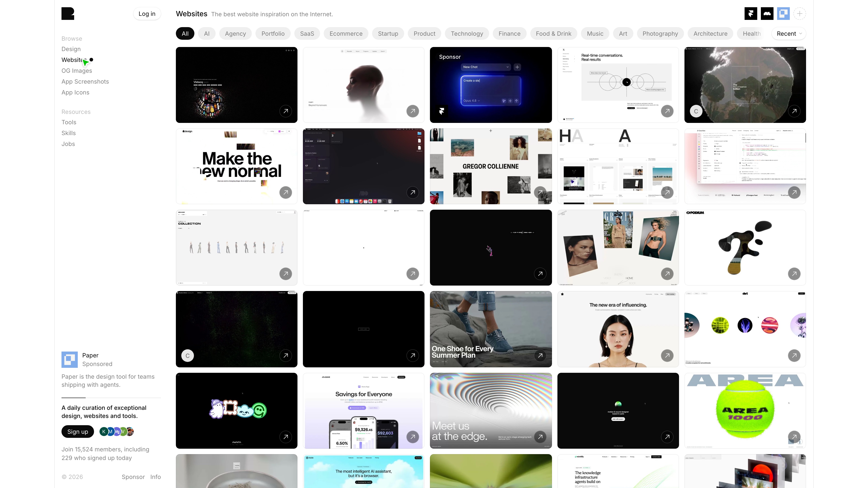Open arrow on Area 1000 tennis ball card
This screenshot has width=868, height=488.
[794, 437]
